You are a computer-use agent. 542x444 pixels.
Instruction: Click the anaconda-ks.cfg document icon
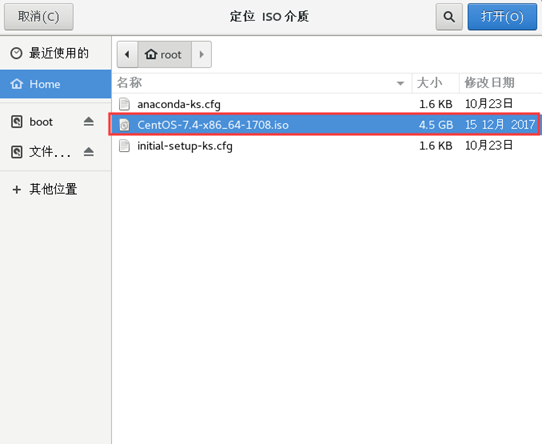point(124,104)
